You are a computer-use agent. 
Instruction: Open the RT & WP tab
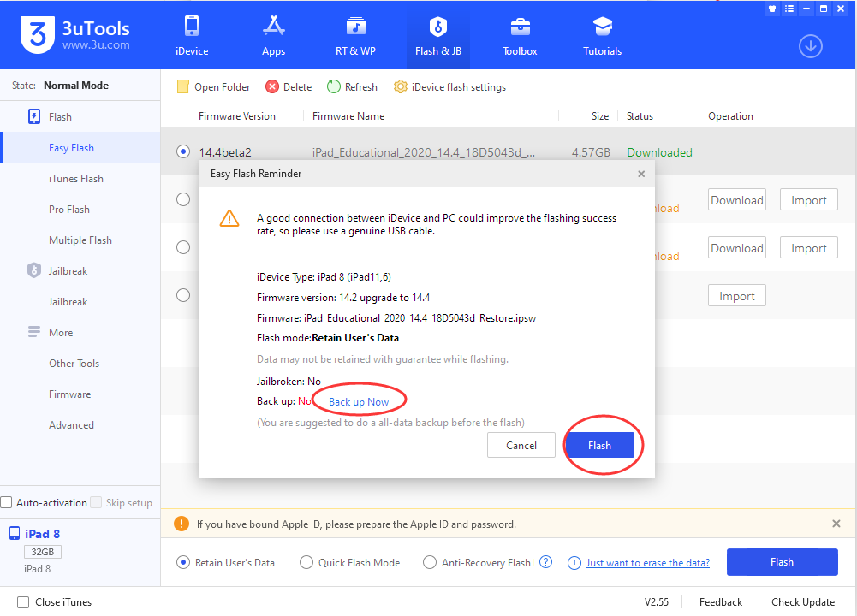point(355,36)
